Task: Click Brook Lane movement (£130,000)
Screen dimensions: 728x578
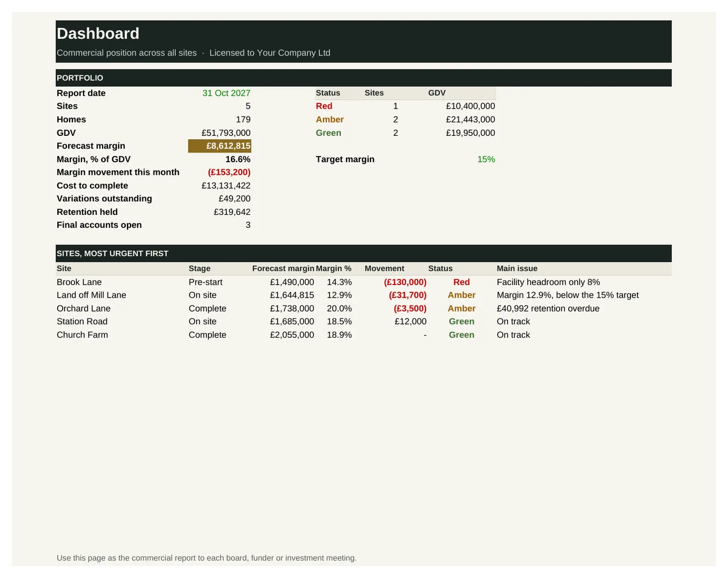Action: (405, 282)
